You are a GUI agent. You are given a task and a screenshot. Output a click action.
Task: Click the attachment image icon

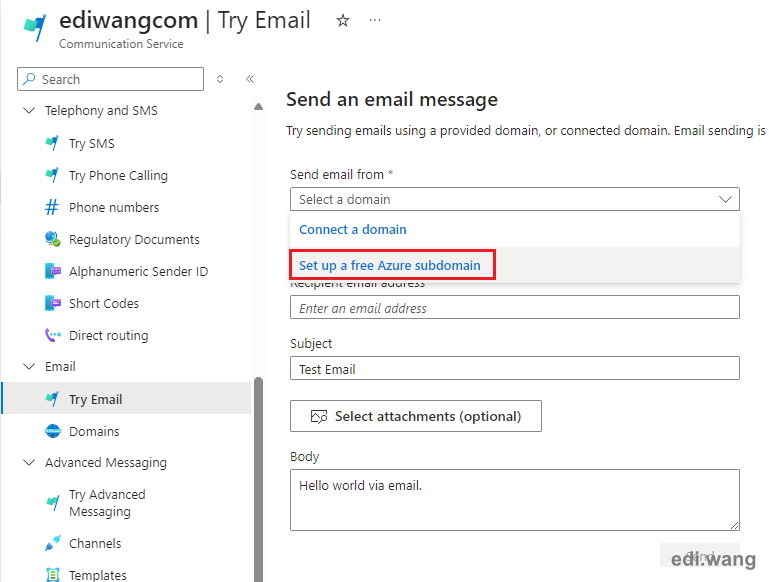(x=319, y=416)
